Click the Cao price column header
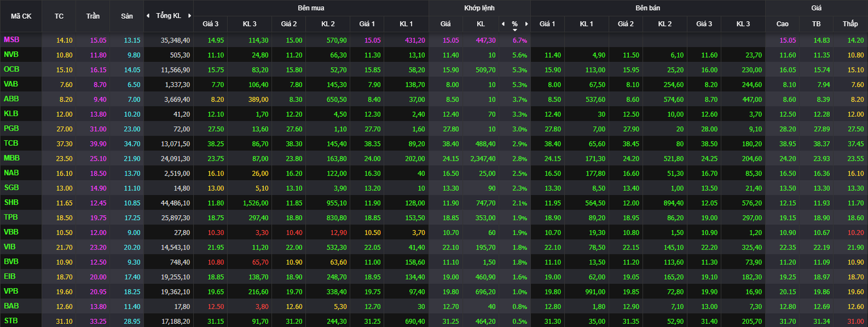Viewport: 868px width, 327px height. [x=782, y=24]
